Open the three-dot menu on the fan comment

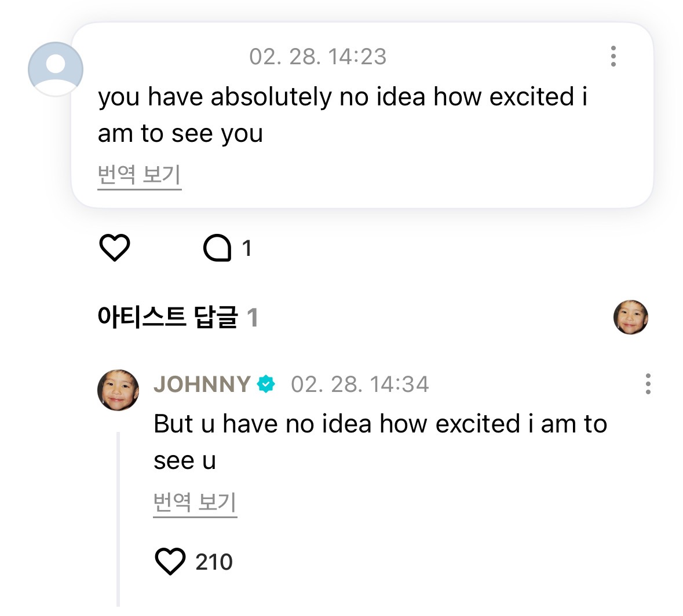coord(613,56)
